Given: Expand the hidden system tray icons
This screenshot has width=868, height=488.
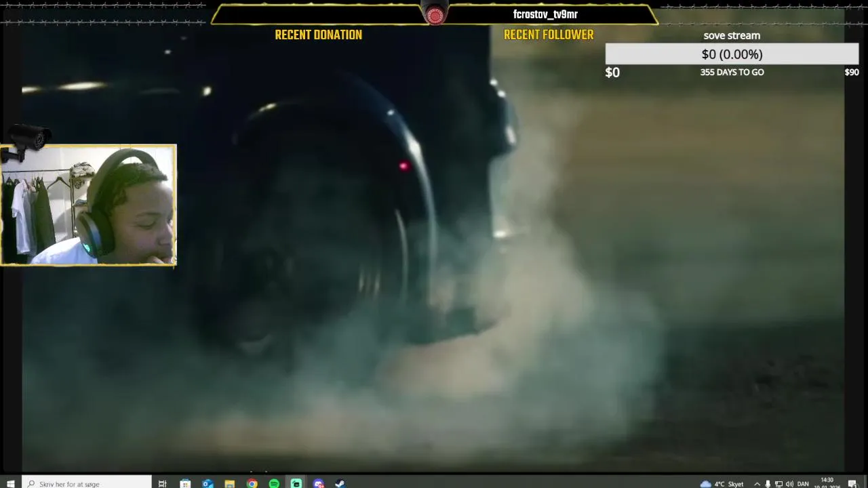Looking at the screenshot, I should [757, 484].
